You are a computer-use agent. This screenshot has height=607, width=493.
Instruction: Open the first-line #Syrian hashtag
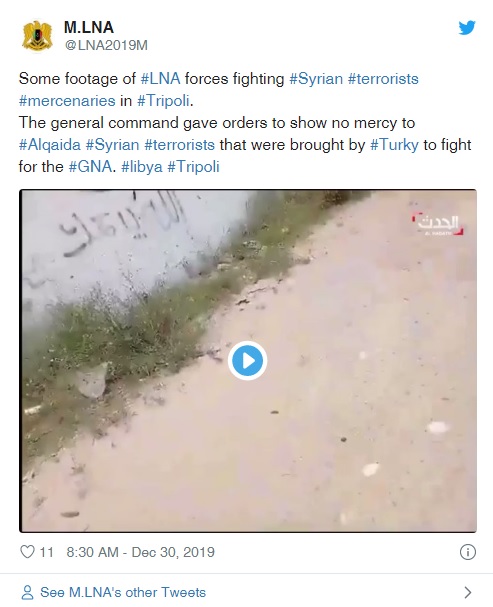point(316,79)
